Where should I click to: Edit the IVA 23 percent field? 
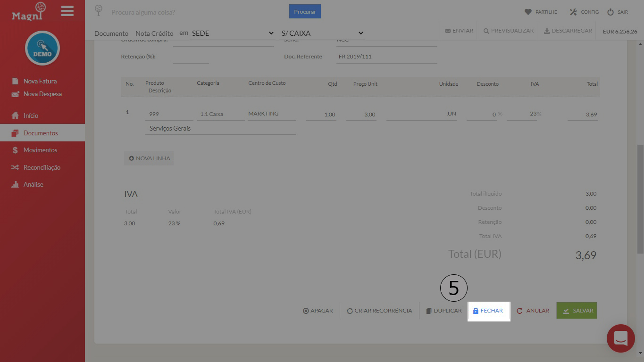coord(522,115)
